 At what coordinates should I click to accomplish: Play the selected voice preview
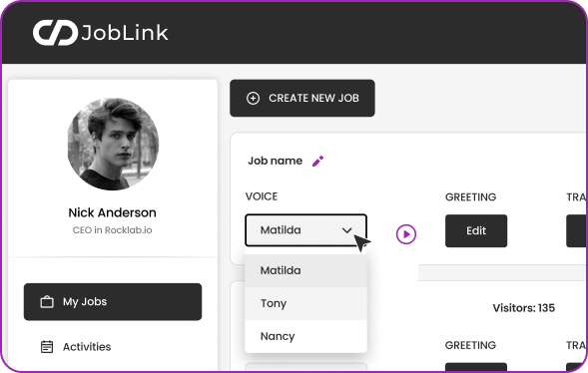tap(405, 234)
